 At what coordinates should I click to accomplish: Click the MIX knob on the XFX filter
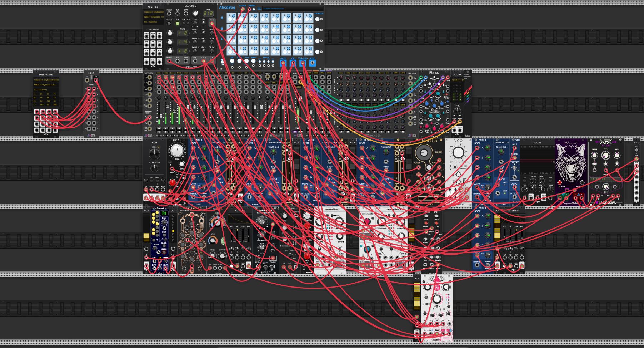[605, 187]
